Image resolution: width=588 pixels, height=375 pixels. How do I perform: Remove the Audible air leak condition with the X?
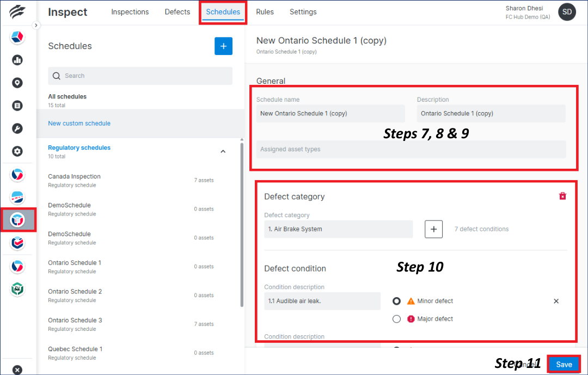pyautogui.click(x=556, y=301)
